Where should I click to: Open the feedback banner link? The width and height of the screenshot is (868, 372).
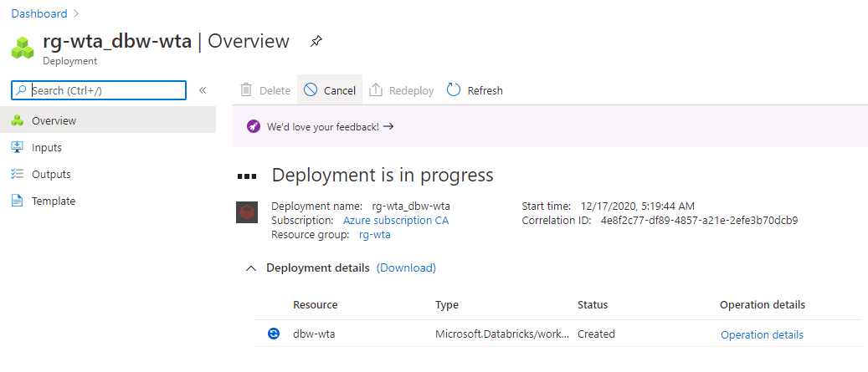coord(330,127)
